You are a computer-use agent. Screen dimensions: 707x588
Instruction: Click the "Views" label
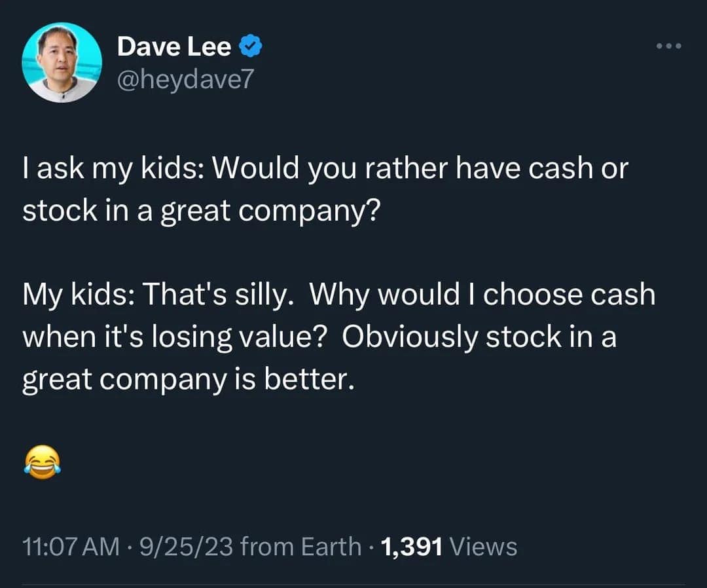coord(484,547)
